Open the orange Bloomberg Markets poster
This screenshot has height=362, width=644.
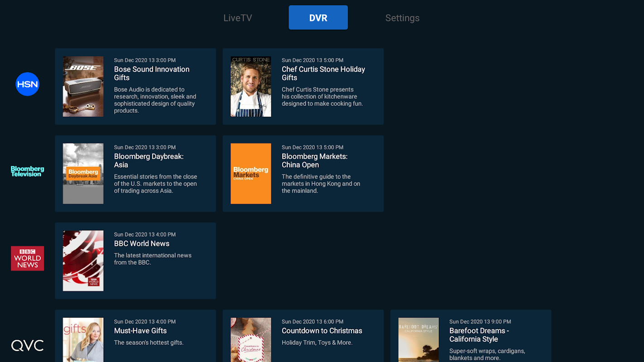point(251,174)
